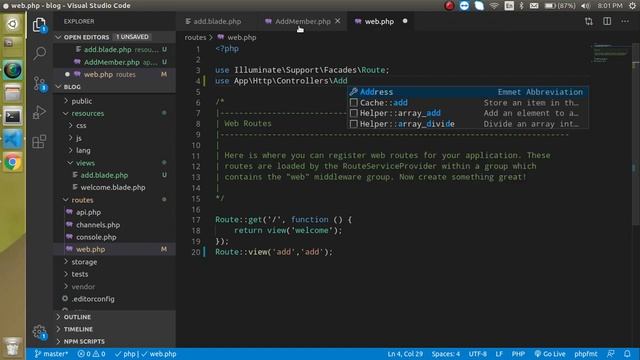Open Google Chrome from Ubuntu dock
The height and width of the screenshot is (360, 640).
[13, 162]
